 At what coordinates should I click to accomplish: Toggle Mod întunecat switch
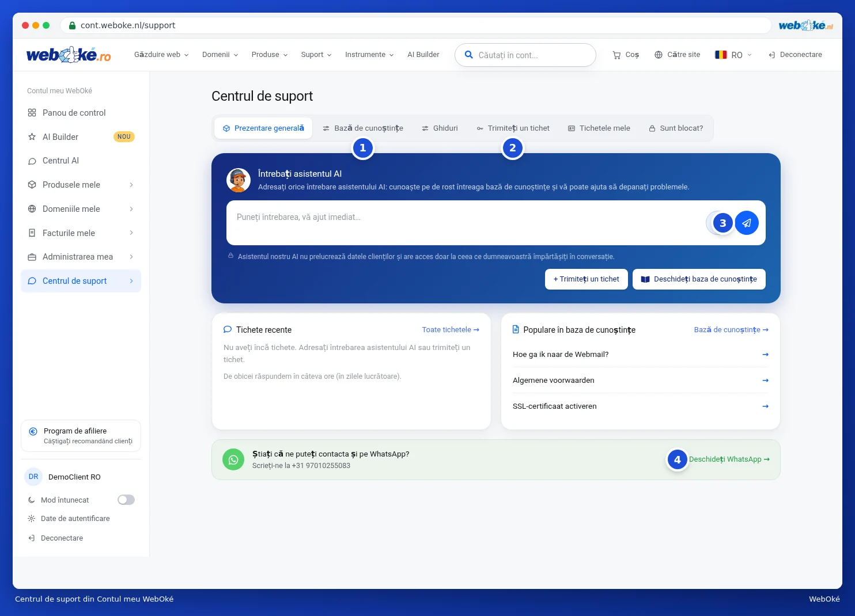tap(126, 500)
